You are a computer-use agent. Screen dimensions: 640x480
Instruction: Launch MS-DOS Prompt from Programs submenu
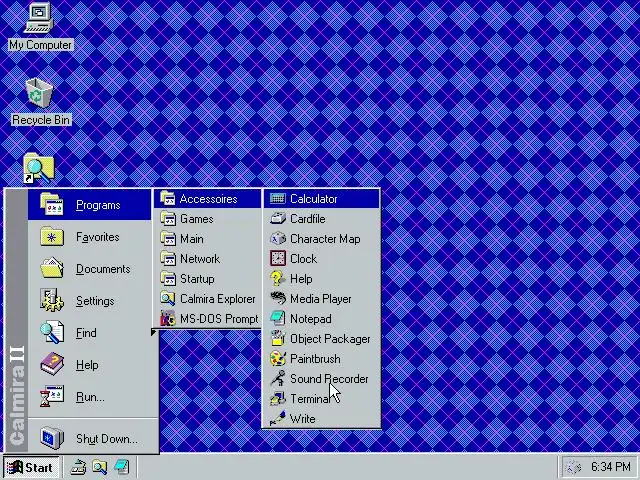208,319
